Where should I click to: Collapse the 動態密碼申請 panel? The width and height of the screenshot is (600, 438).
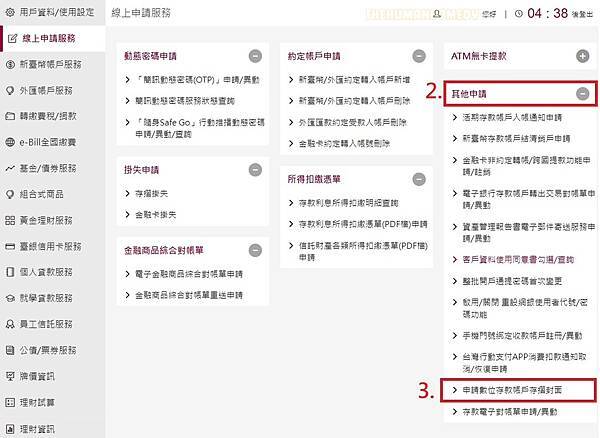point(255,56)
